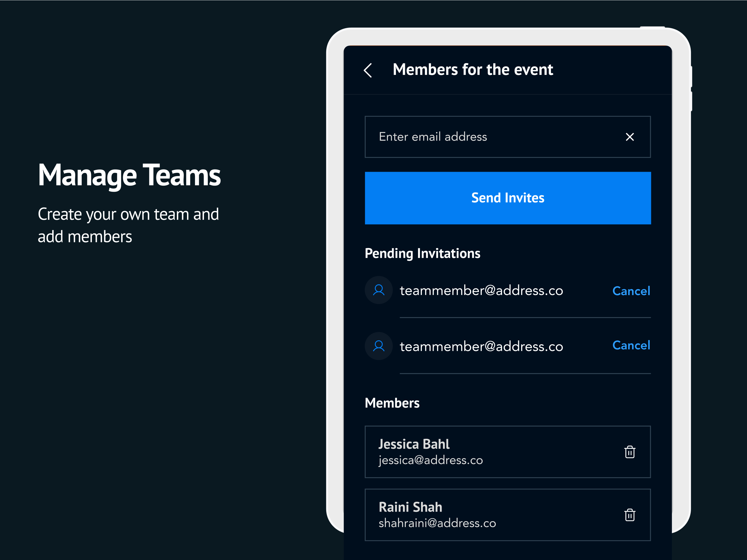The height and width of the screenshot is (560, 747).
Task: Click the Jessica Bahl member name
Action: pos(414,444)
